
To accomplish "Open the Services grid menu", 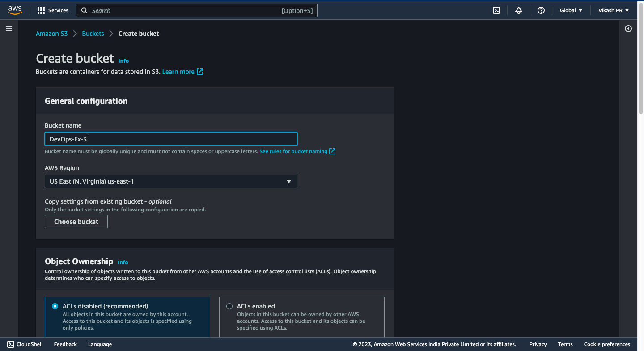I will [x=41, y=10].
